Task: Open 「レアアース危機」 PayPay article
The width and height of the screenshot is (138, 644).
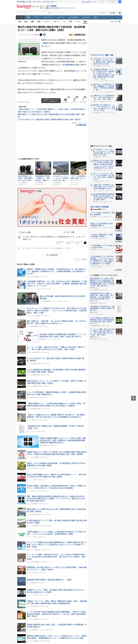Action: point(102,214)
